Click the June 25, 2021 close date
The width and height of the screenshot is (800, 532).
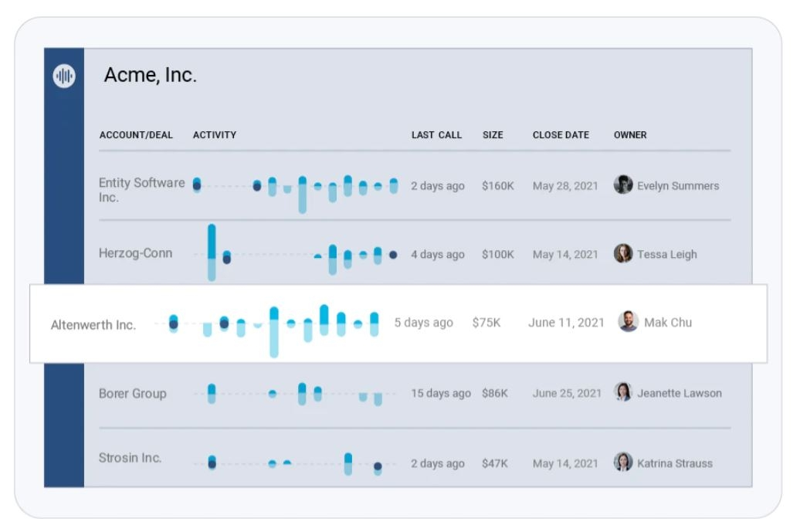coord(567,393)
